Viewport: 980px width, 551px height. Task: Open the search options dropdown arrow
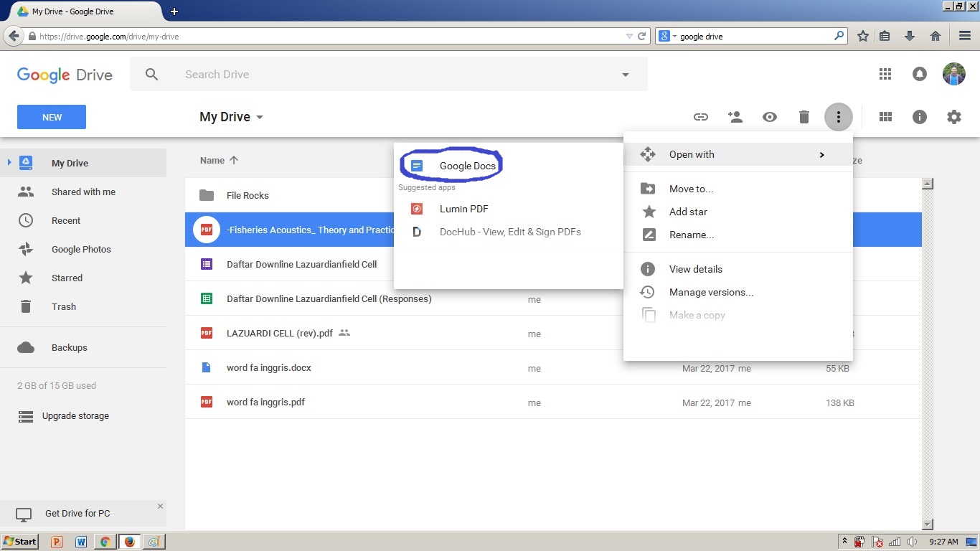point(625,74)
